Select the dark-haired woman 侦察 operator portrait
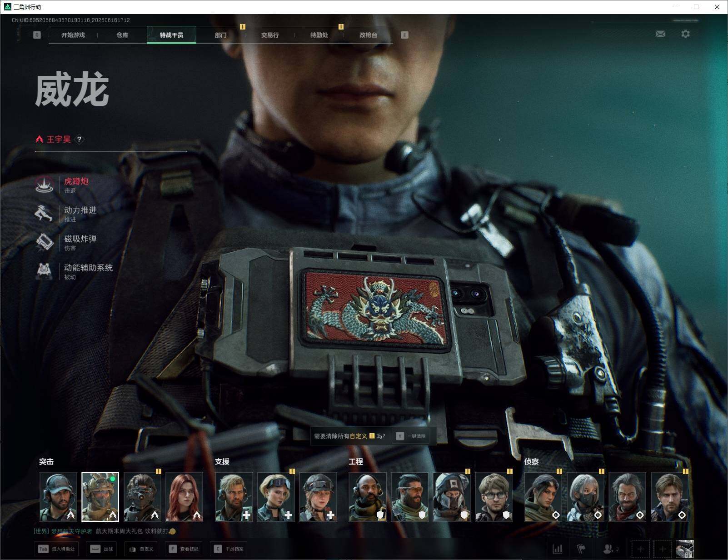The image size is (728, 560). [543, 497]
